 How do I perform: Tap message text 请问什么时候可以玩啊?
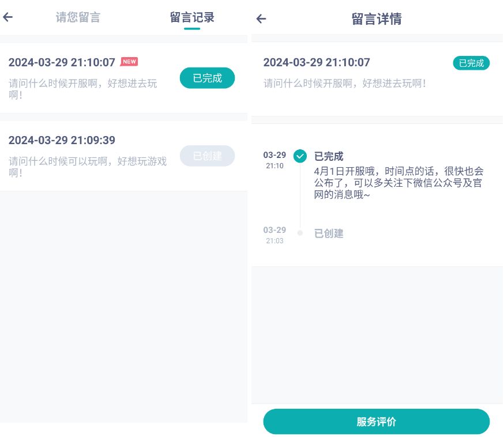click(x=88, y=167)
